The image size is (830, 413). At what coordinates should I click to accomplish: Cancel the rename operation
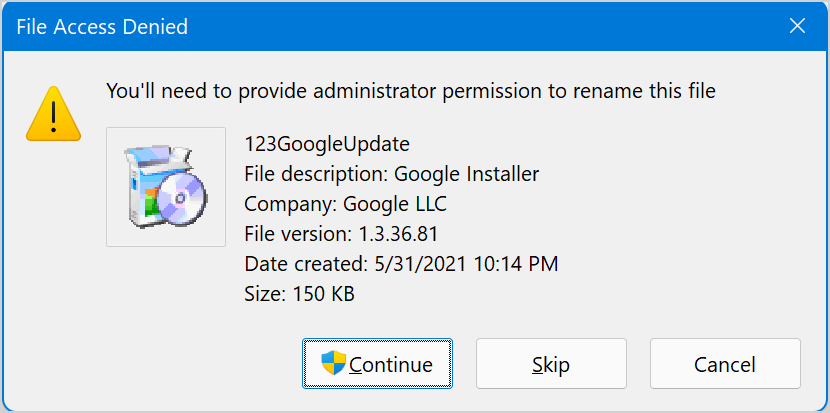click(x=725, y=364)
